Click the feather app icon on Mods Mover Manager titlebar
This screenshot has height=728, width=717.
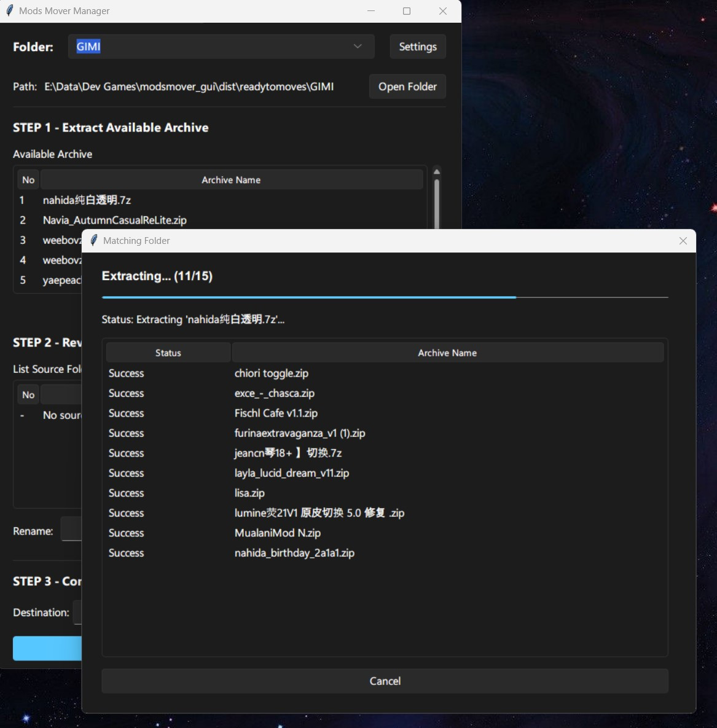coord(9,10)
